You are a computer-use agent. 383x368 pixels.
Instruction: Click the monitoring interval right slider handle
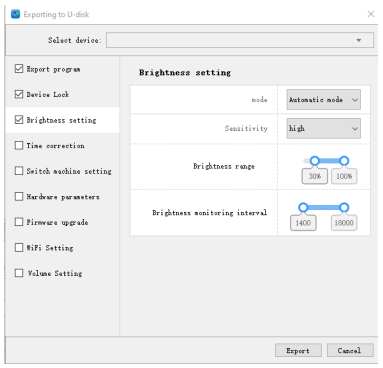coord(344,208)
